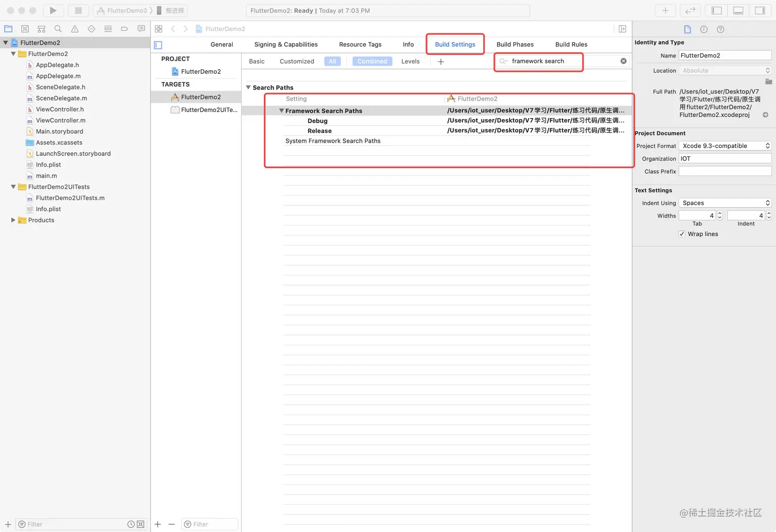Viewport: 776px width, 532px height.
Task: Open the Symbol navigator
Action: 42,29
